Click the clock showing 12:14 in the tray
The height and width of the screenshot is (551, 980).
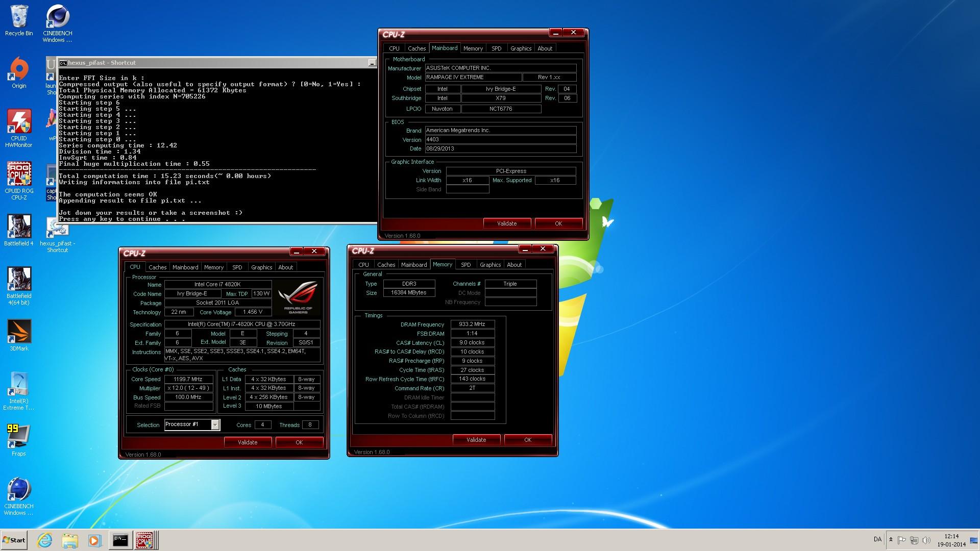[x=951, y=540]
